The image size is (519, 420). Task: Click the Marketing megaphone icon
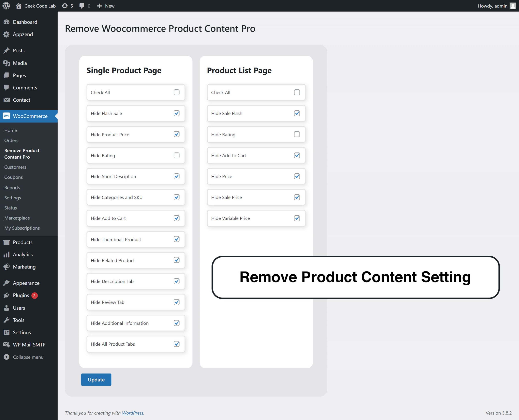click(6, 267)
